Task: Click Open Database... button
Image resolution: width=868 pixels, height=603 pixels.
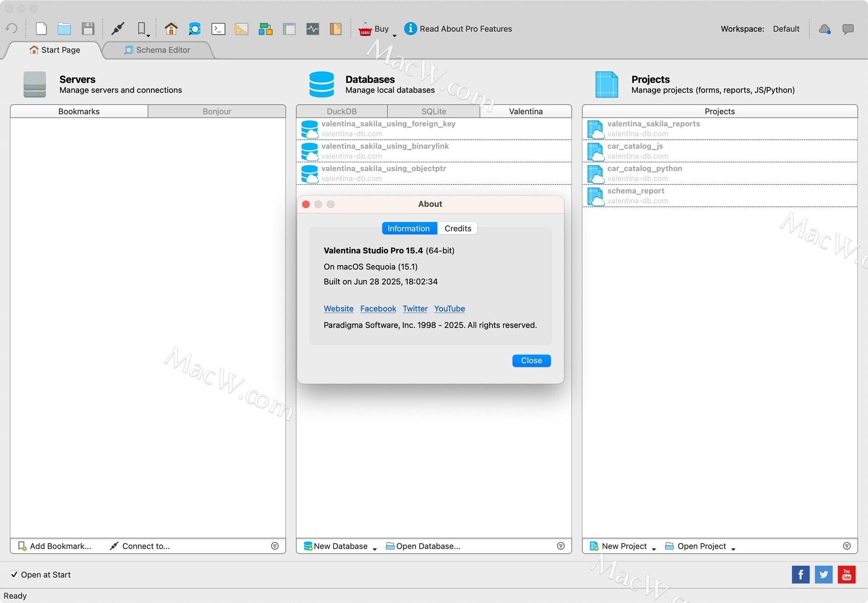Action: click(x=423, y=546)
